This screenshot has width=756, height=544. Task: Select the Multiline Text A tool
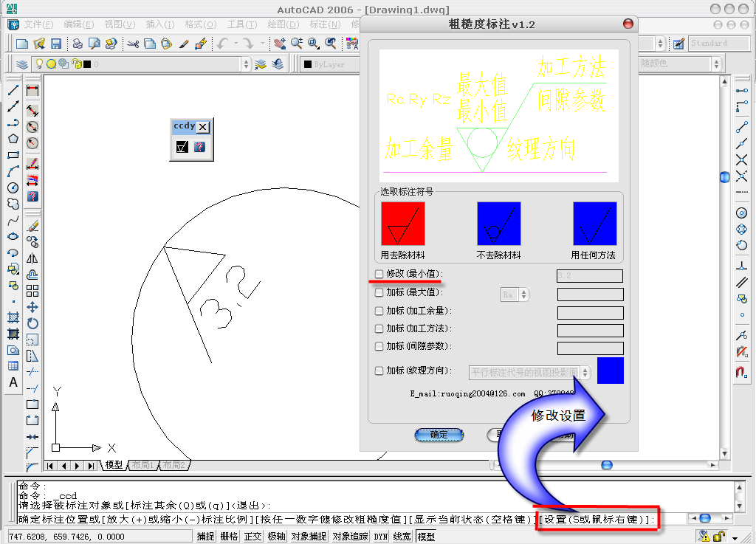(x=13, y=382)
